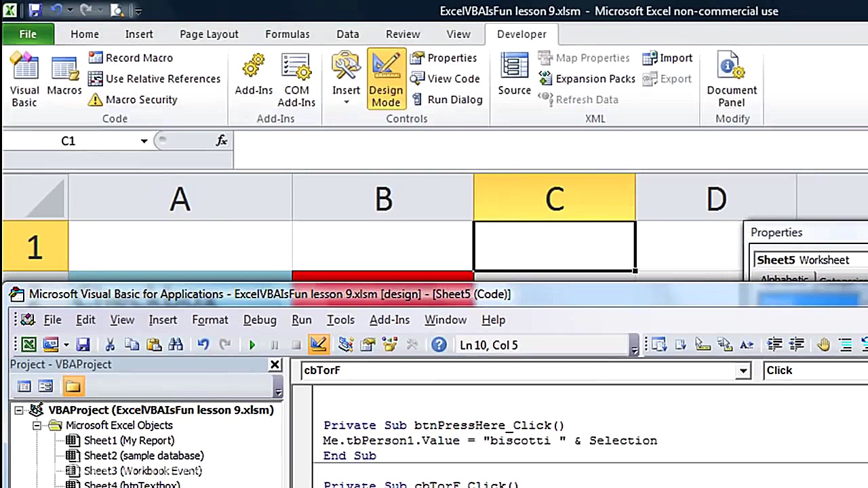Open the File tab
This screenshot has width=868, height=488.
(28, 34)
